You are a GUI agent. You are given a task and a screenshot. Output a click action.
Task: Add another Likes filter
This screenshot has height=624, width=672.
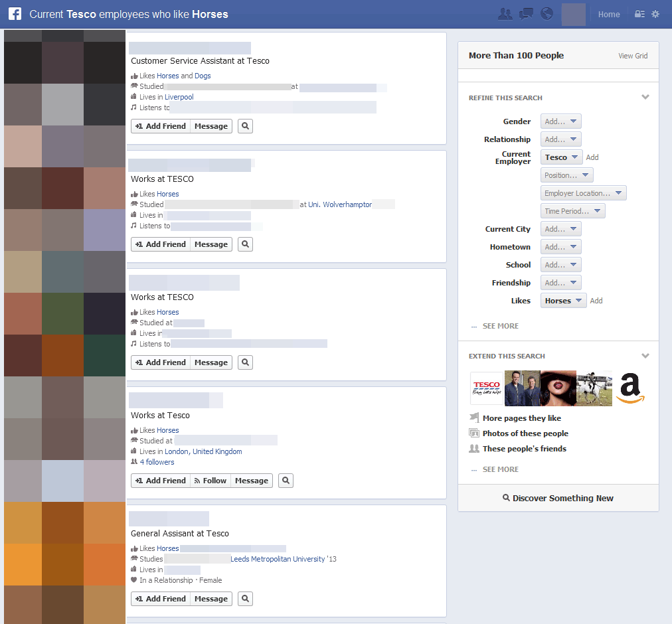[596, 301]
